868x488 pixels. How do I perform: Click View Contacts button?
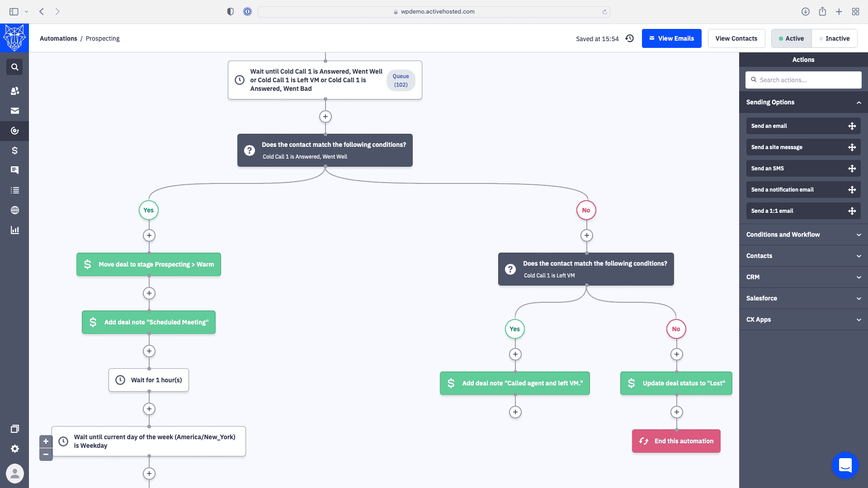pyautogui.click(x=736, y=38)
